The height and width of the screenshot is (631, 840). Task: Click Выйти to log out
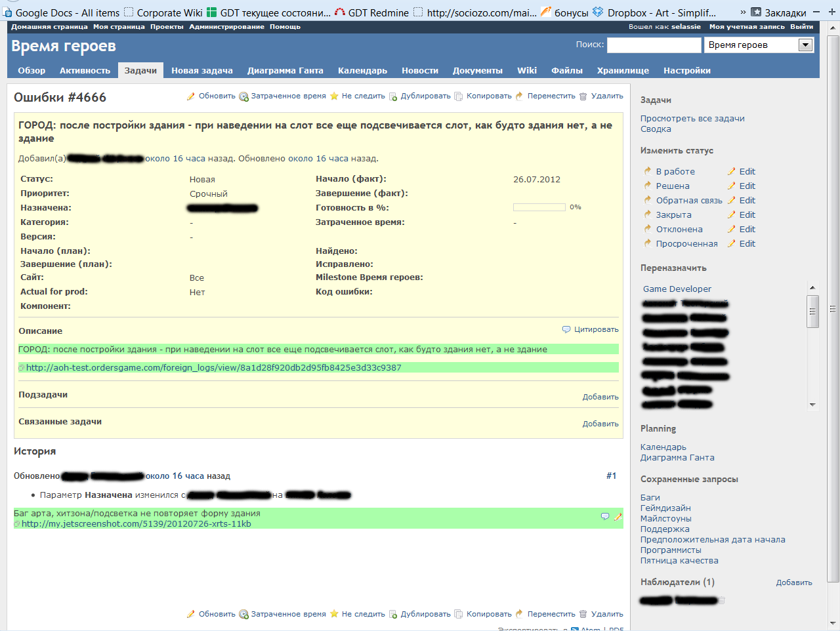pos(801,27)
